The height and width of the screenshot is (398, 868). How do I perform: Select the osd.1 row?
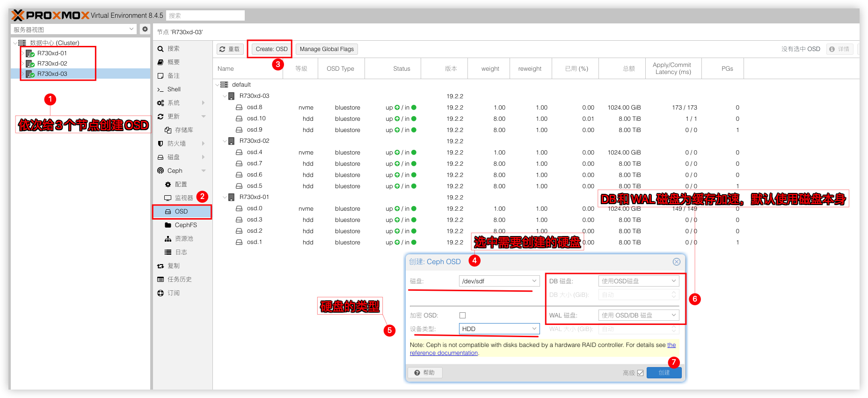(x=536, y=242)
